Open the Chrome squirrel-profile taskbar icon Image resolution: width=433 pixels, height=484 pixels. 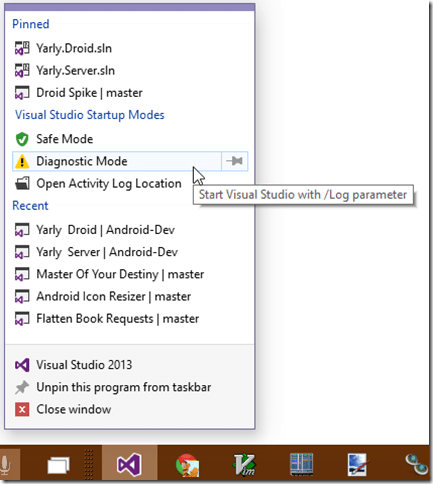click(x=187, y=465)
